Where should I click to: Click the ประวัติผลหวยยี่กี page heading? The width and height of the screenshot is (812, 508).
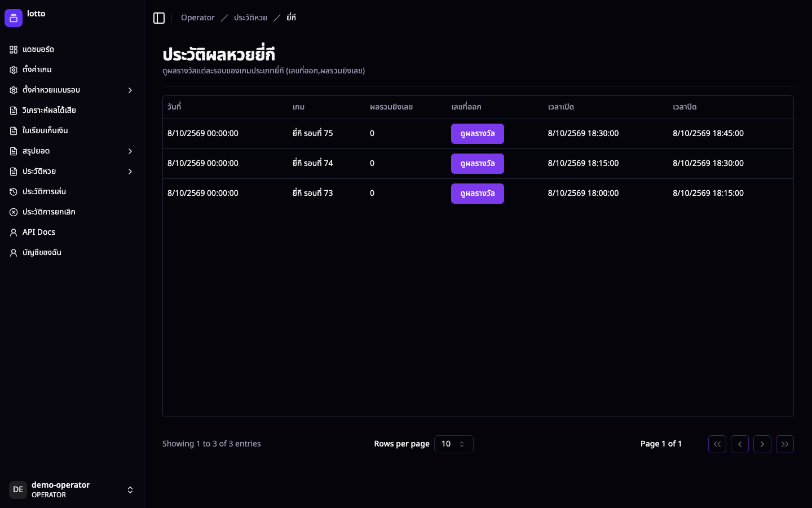pos(219,55)
